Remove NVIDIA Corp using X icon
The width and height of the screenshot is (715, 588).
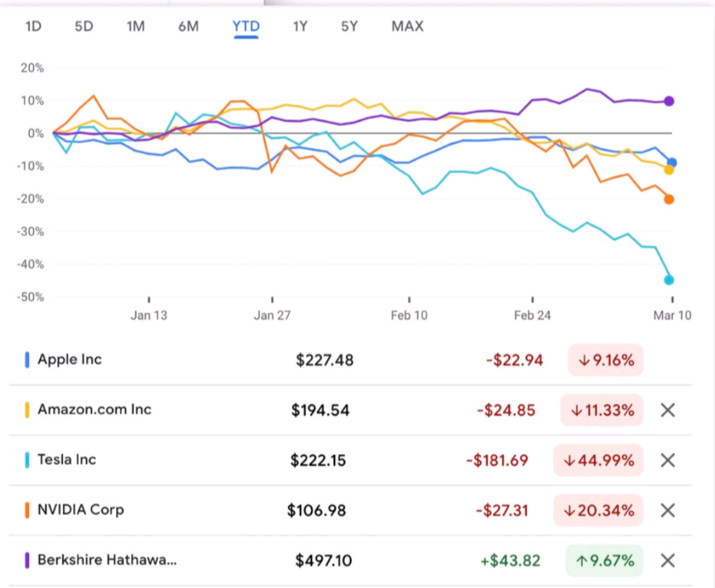click(669, 510)
